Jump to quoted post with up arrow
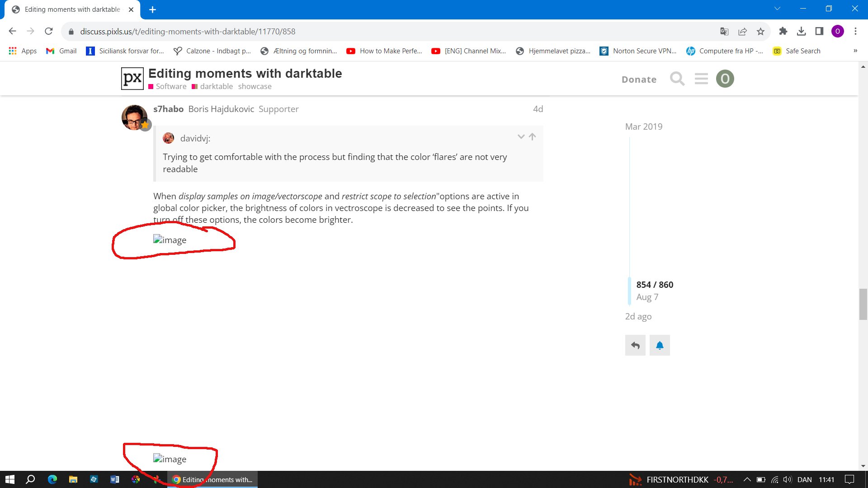The image size is (868, 488). 533,136
